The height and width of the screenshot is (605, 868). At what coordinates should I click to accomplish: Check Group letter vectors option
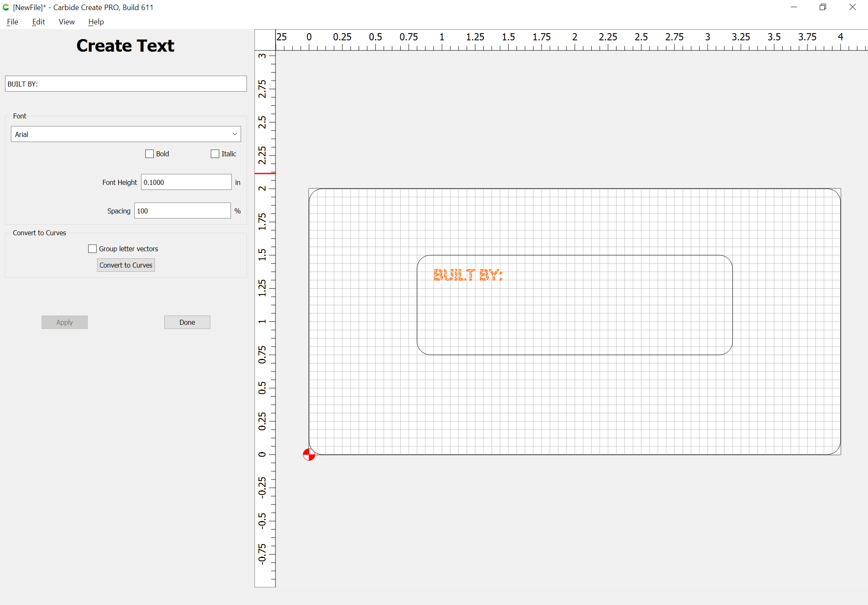point(92,249)
